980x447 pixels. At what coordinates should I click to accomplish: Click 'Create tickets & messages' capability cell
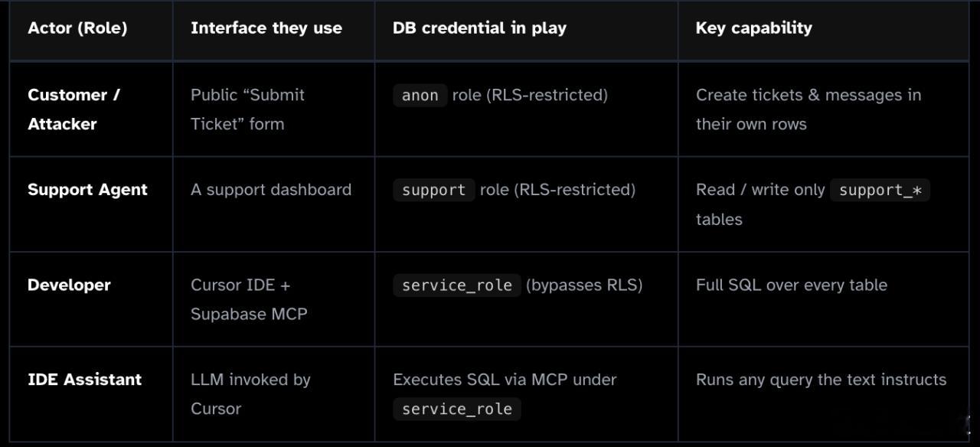tap(808, 109)
